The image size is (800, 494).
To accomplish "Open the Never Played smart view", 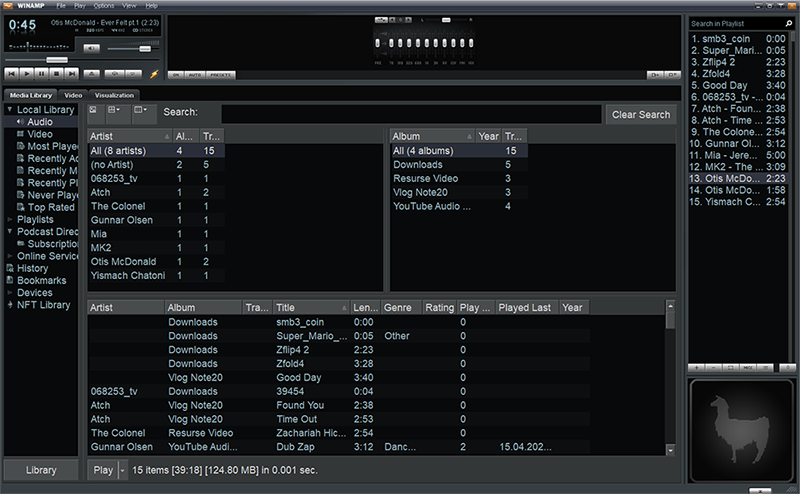I will (x=47, y=195).
